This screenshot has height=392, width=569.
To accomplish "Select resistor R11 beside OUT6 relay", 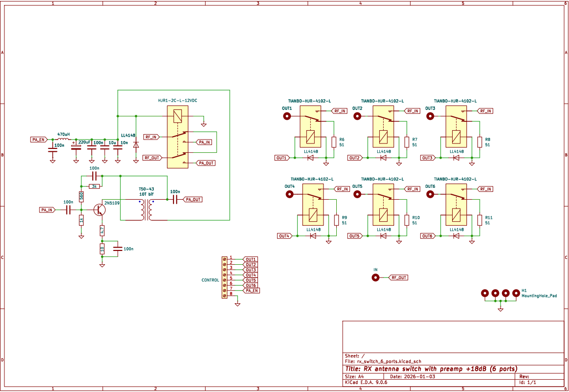I will pyautogui.click(x=480, y=220).
